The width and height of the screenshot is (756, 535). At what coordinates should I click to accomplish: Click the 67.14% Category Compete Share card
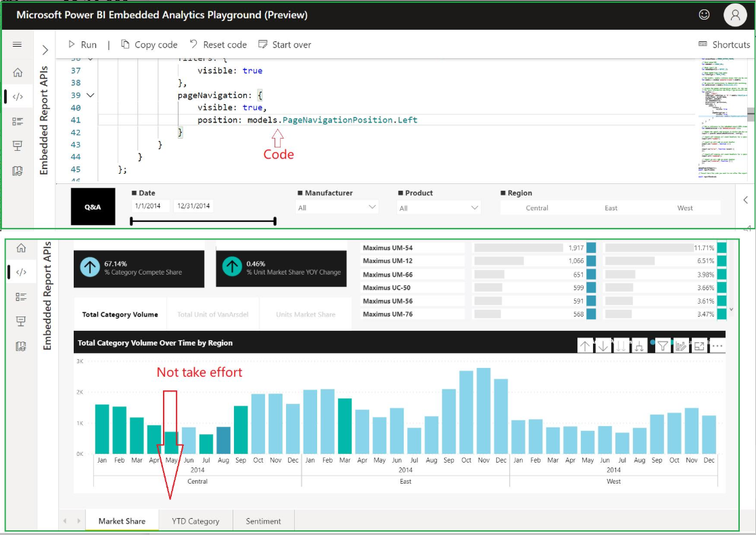coord(139,269)
